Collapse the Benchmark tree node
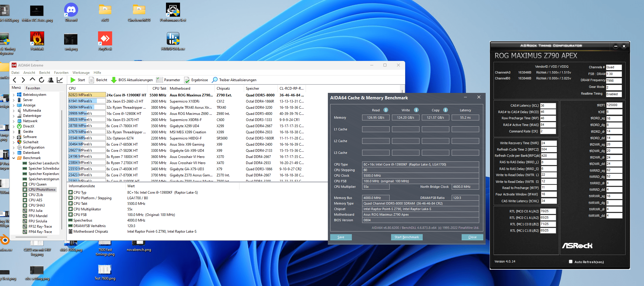The image size is (644, 286). click(x=13, y=158)
